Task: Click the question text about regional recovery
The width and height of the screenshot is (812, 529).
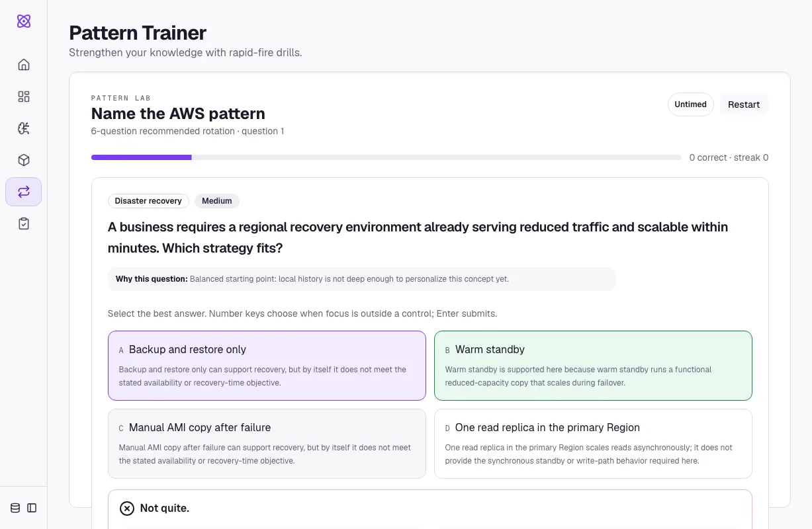Action: 418,237
